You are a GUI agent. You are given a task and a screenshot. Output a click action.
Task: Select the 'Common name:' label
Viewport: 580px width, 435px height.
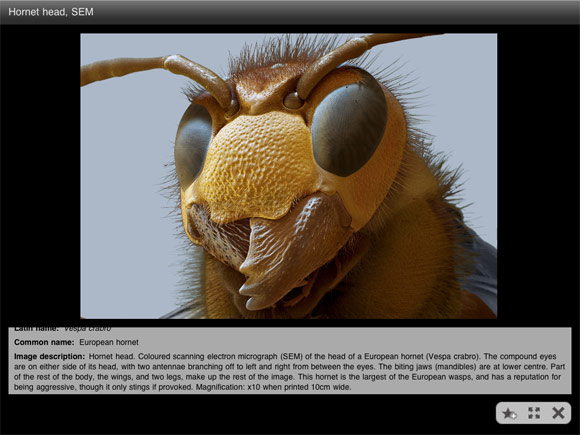point(44,342)
